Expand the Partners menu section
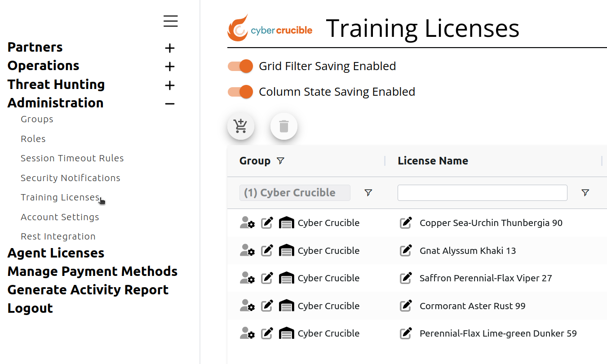 (x=169, y=48)
